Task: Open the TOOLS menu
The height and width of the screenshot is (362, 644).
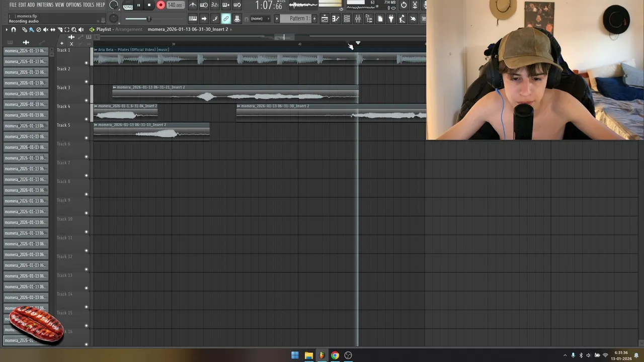Action: [89, 5]
